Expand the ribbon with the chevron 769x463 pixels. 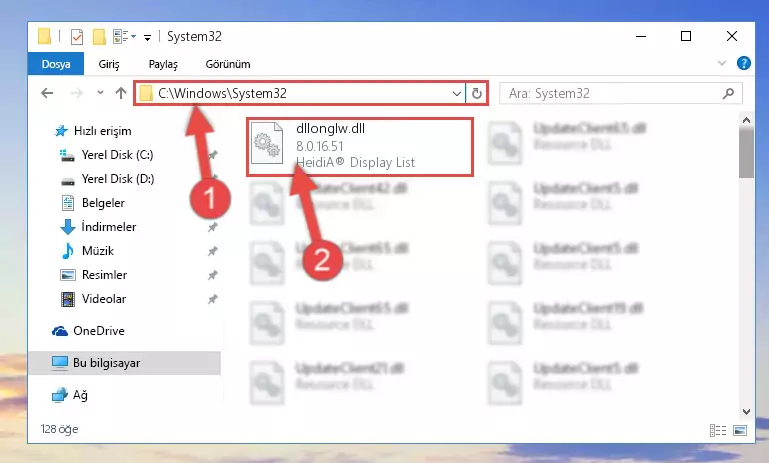[722, 63]
